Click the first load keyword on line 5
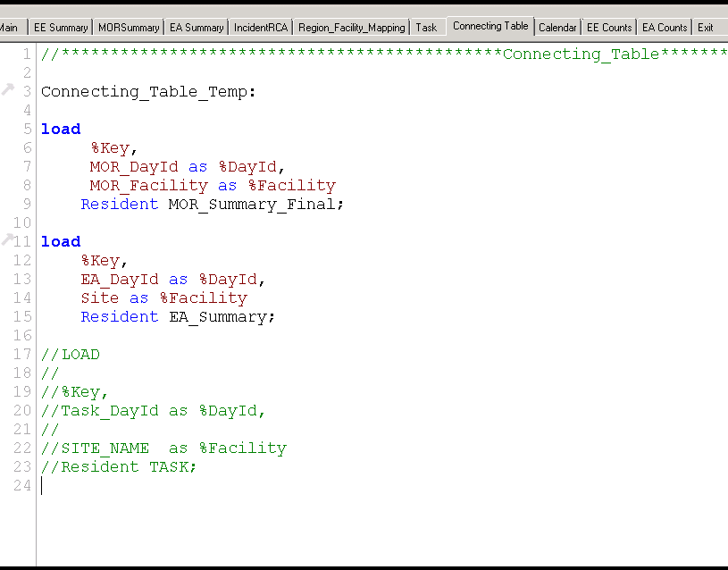The height and width of the screenshot is (570, 728). [x=61, y=129]
